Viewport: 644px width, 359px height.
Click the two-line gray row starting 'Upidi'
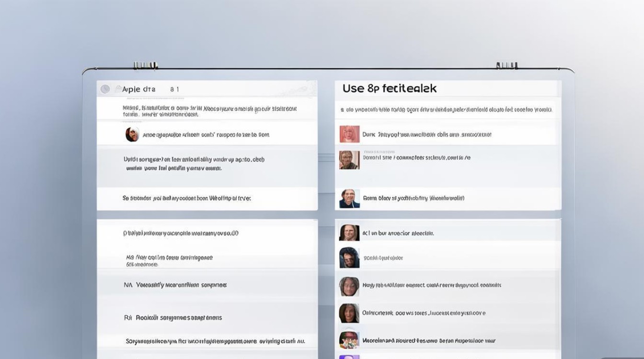(x=194, y=164)
